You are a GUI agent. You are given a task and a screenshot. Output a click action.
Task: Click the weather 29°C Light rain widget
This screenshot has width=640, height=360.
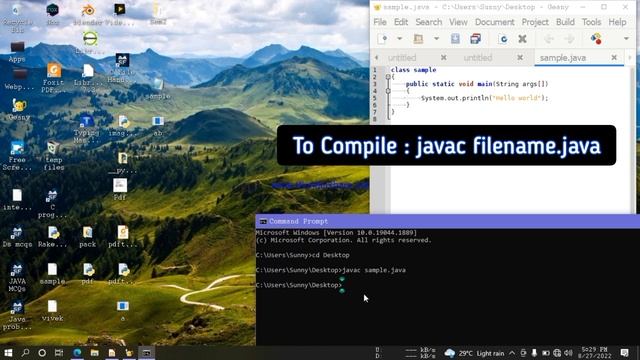474,353
